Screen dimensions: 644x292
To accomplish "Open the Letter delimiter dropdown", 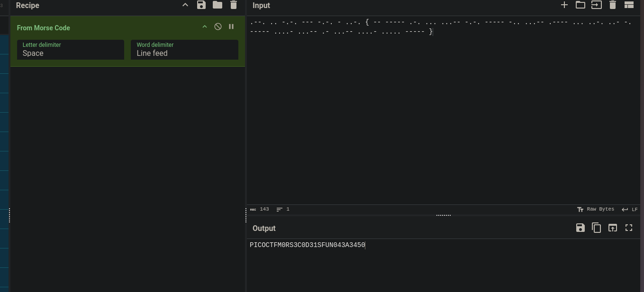I will pyautogui.click(x=71, y=50).
